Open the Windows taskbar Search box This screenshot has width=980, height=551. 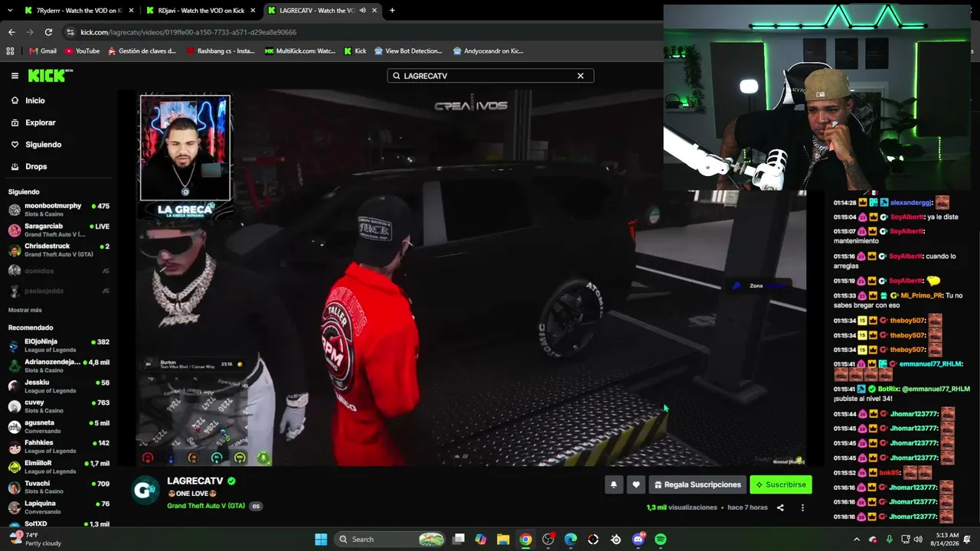pos(389,540)
